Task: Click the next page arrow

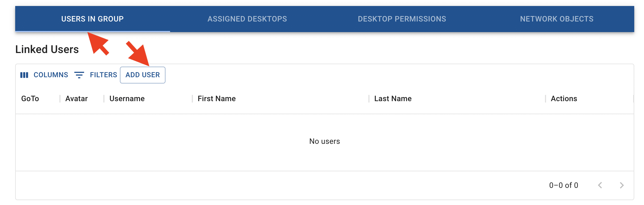Action: point(622,185)
